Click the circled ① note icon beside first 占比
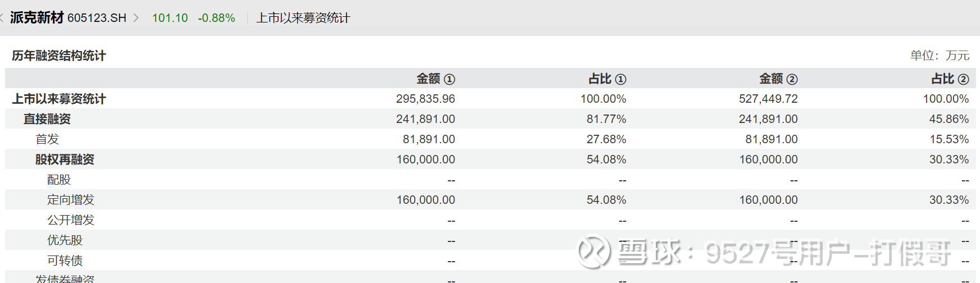The width and height of the screenshot is (980, 283). click(x=620, y=79)
